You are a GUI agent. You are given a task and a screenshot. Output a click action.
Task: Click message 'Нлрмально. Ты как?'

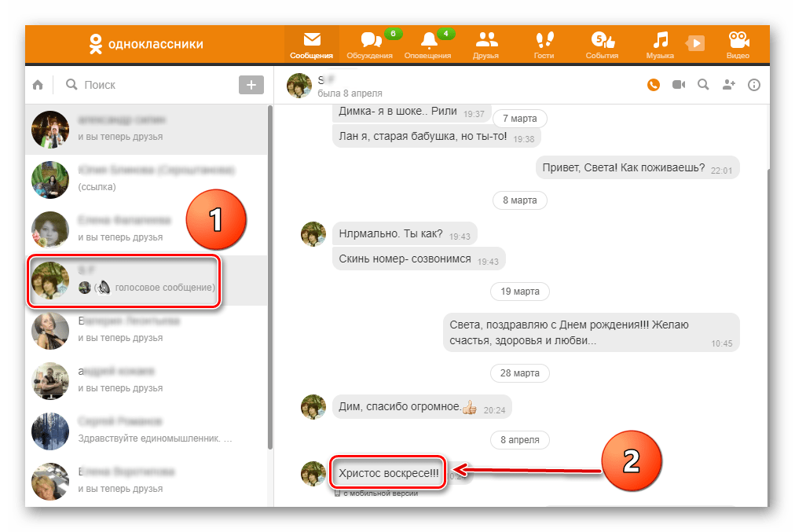click(x=405, y=234)
